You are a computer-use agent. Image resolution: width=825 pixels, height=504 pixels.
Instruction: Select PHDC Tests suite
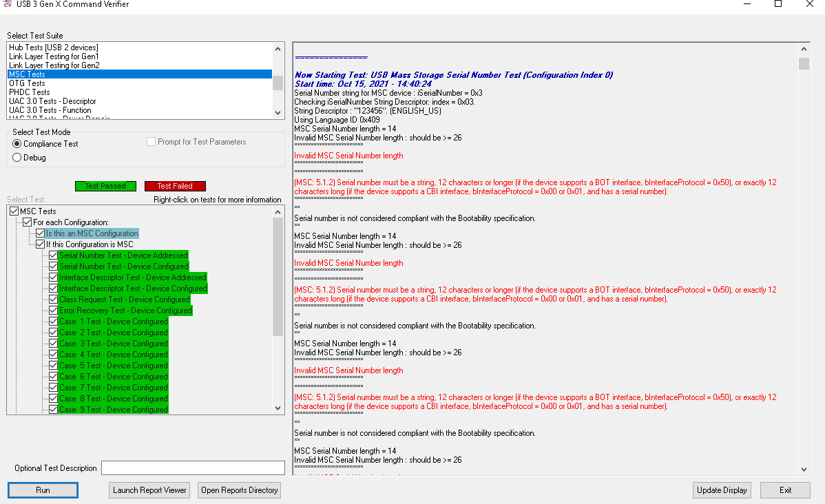click(x=30, y=92)
